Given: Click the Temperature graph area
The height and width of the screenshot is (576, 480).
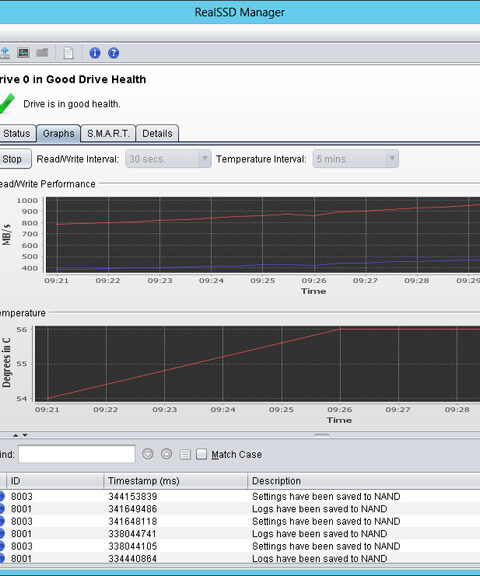Looking at the screenshot, I should point(257,364).
